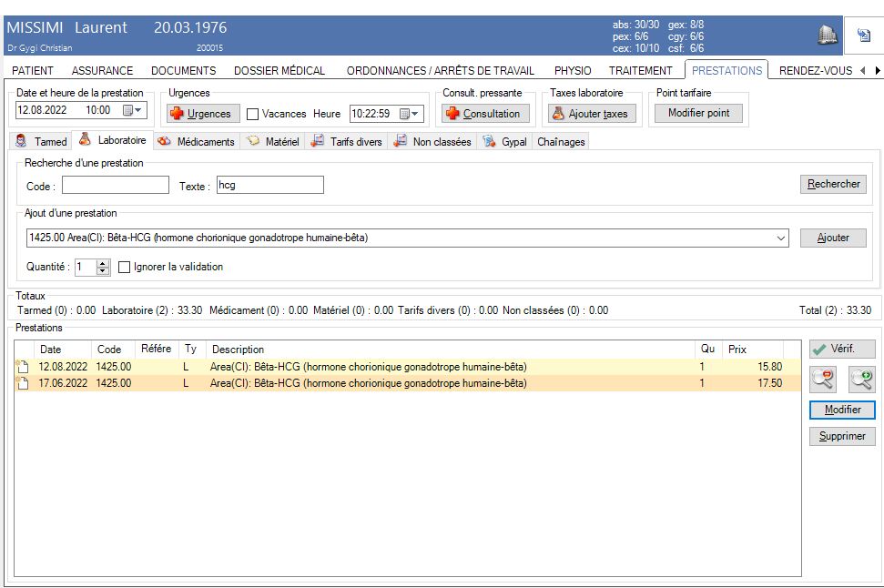Screen dimensions: 884x588
Task: Click inside the Code search field
Action: click(115, 186)
